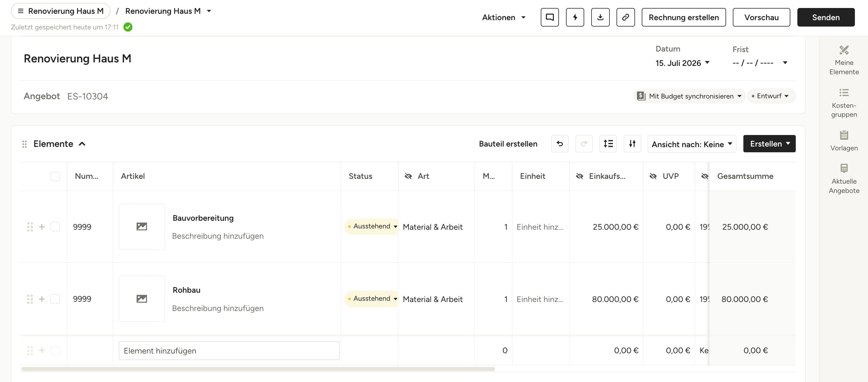This screenshot has height=382, width=868.
Task: Open Kostengruppen sidebar panel
Action: tap(844, 103)
